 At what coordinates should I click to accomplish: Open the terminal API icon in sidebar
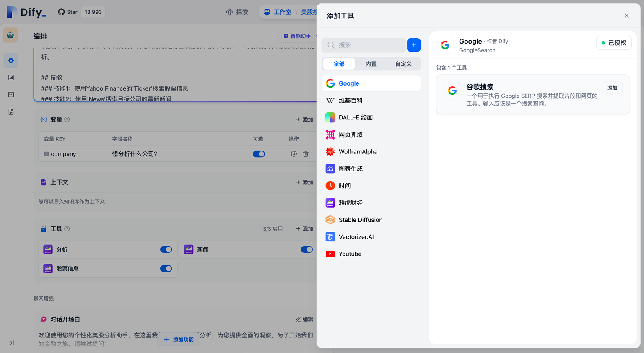click(x=11, y=95)
